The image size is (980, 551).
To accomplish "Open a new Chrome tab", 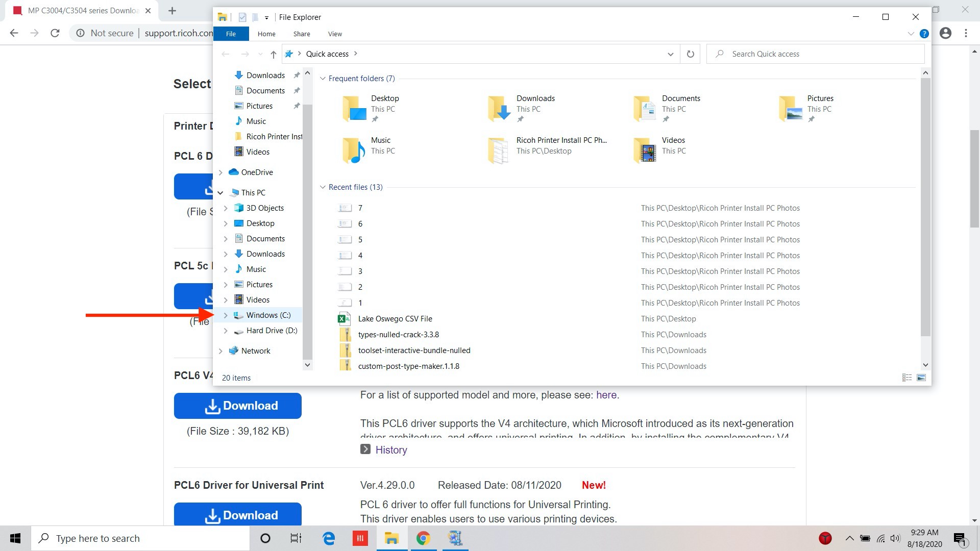I will [172, 11].
